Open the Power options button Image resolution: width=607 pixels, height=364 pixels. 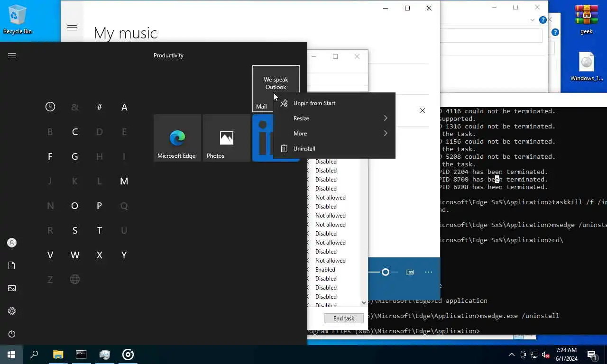click(x=12, y=334)
